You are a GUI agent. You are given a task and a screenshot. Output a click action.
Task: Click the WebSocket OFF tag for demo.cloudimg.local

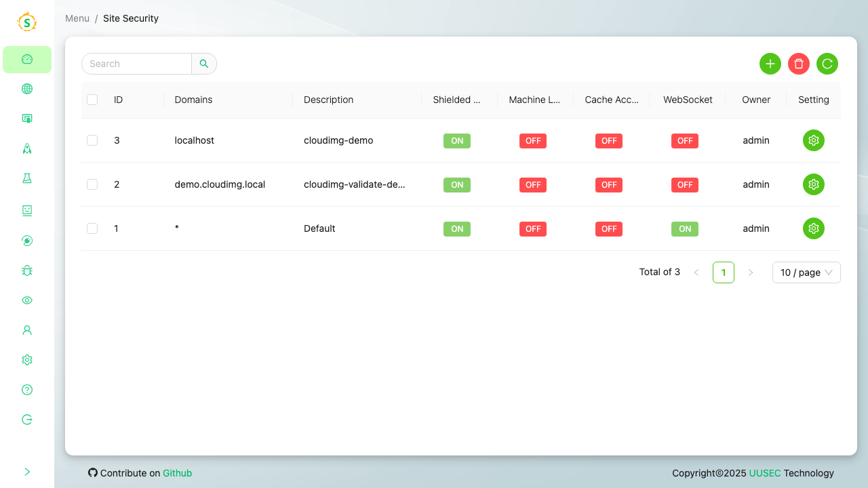click(685, 184)
